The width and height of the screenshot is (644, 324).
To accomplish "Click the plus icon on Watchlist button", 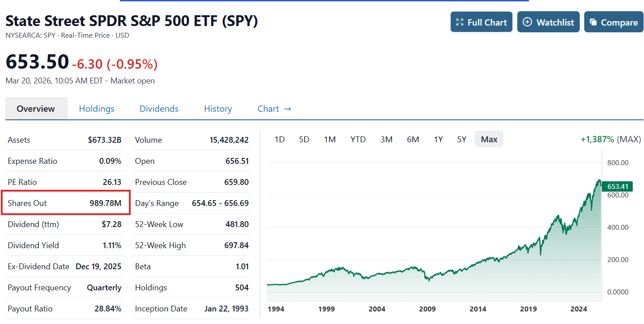I will click(x=527, y=22).
